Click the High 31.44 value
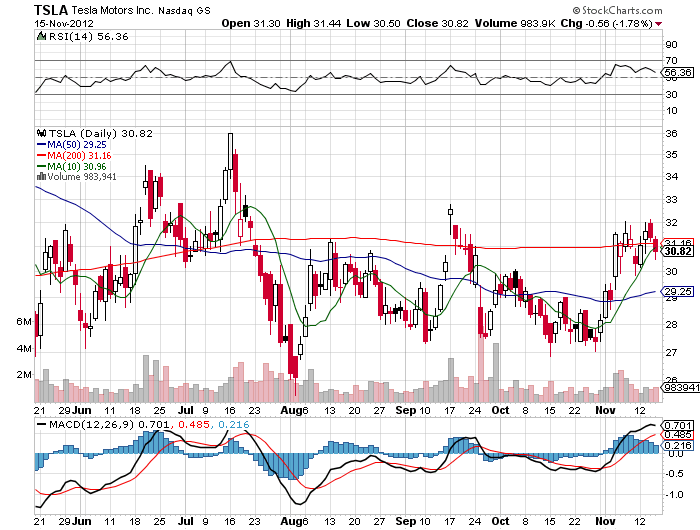 [x=313, y=23]
